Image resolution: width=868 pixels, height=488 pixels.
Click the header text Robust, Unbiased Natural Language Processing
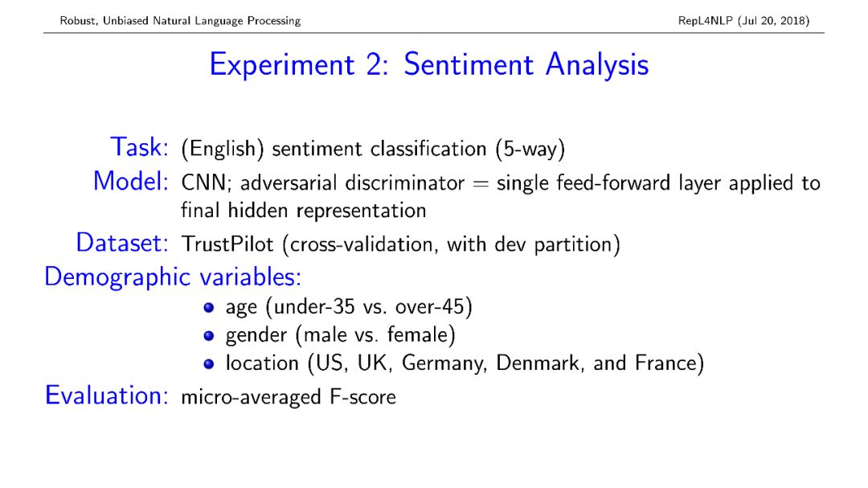pos(181,21)
